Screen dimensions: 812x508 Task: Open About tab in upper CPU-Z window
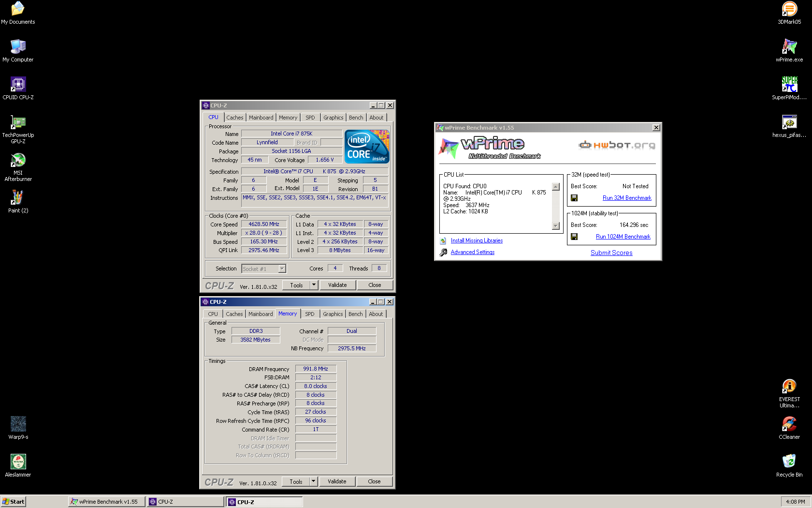coord(377,118)
